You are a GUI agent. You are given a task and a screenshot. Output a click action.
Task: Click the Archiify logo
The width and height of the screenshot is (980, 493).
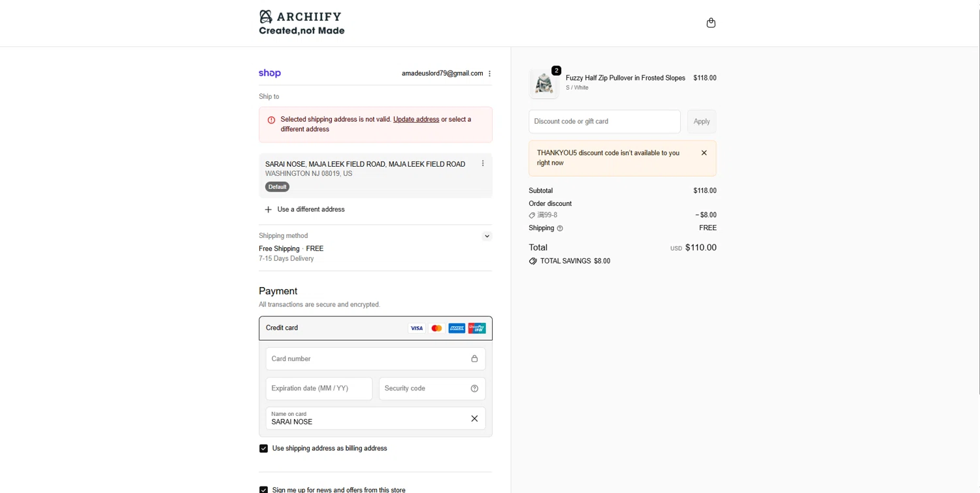pos(301,23)
